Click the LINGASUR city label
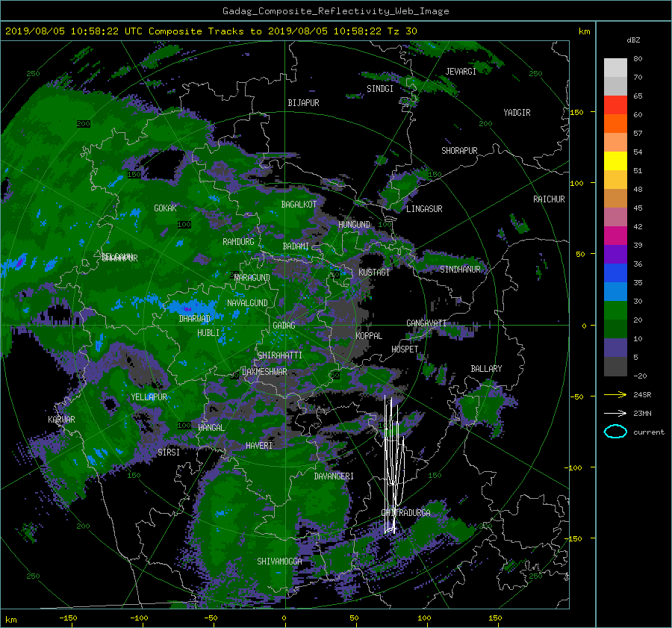The image size is (672, 628). pos(424,209)
